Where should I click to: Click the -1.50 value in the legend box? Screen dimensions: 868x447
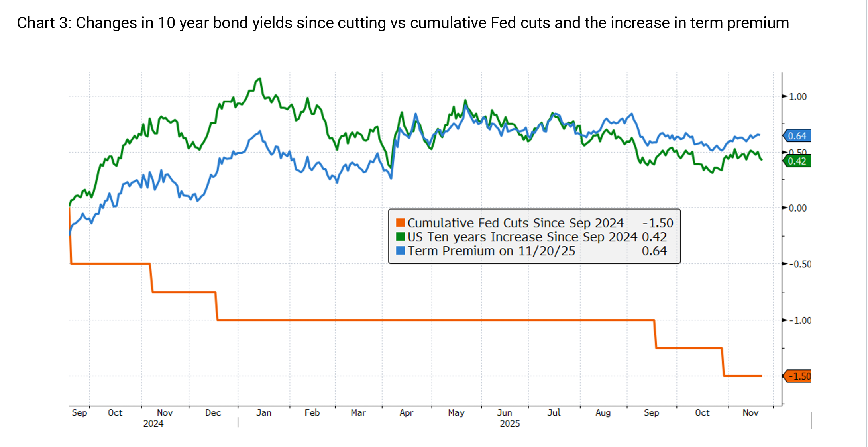tap(658, 223)
